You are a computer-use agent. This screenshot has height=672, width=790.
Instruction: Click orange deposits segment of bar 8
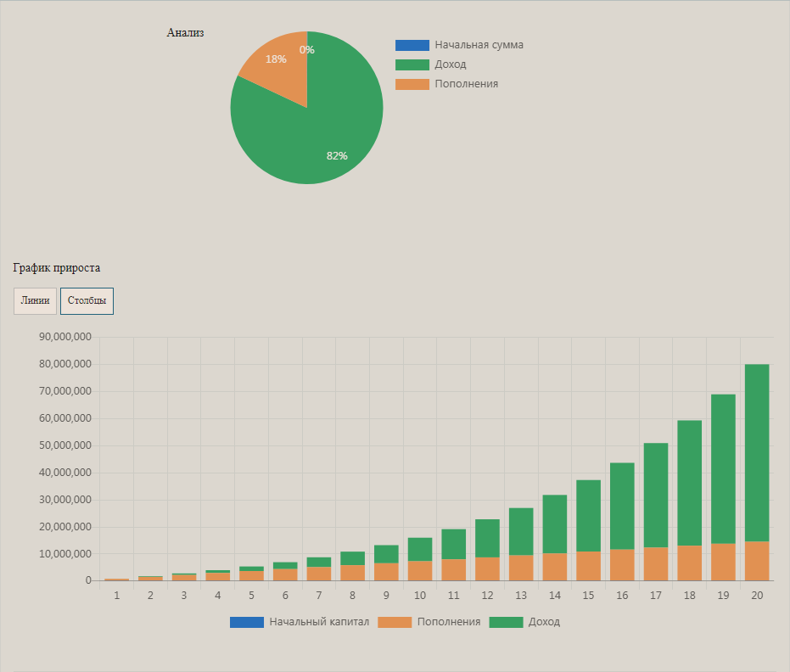pyautogui.click(x=352, y=574)
